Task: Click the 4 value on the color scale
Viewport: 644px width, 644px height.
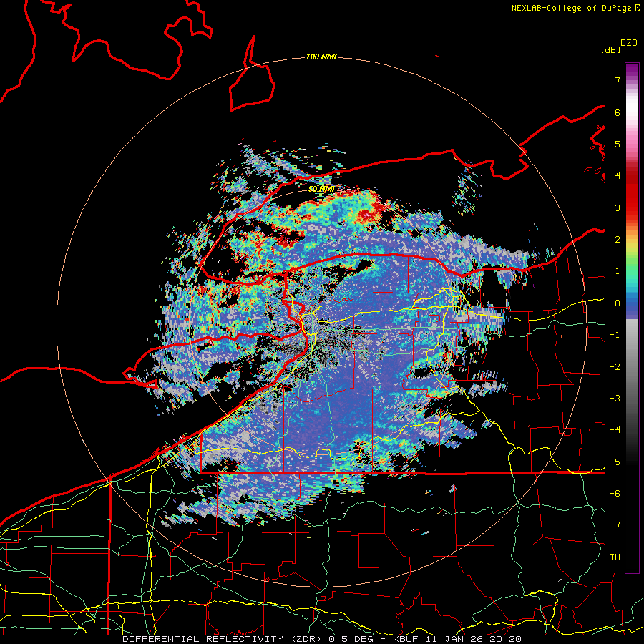Action: click(618, 176)
